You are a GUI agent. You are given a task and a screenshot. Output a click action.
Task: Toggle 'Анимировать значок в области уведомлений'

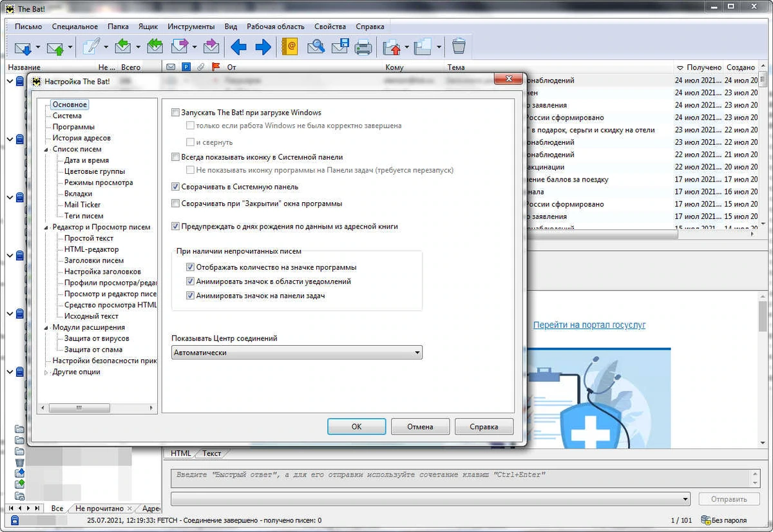click(190, 281)
